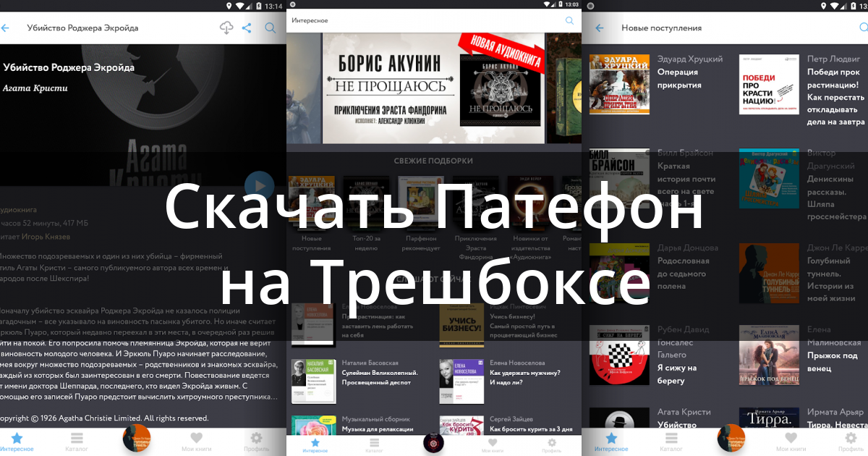Open Дарья Донцова Родословная до седьмого полена
Viewport: 868px width, 456px height.
(656, 273)
